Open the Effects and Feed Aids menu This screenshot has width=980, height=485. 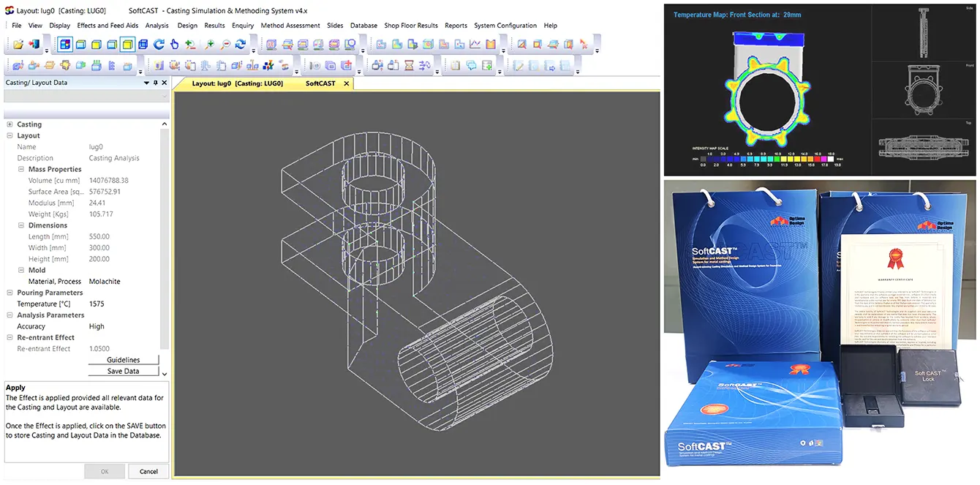point(108,26)
